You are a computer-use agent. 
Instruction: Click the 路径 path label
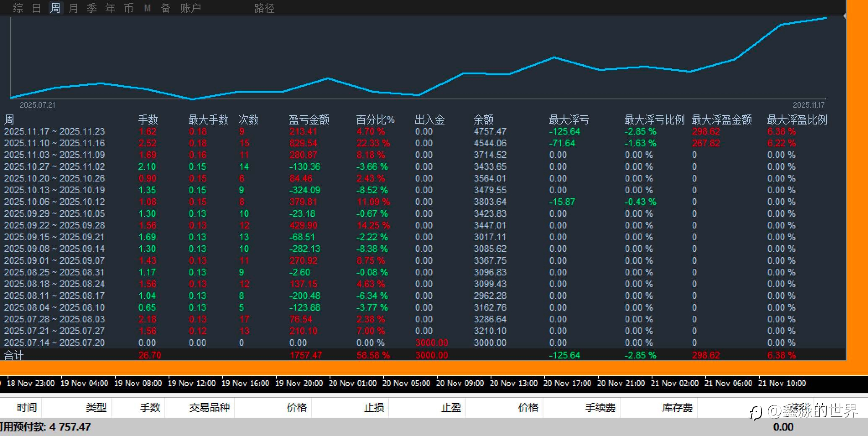pos(265,8)
